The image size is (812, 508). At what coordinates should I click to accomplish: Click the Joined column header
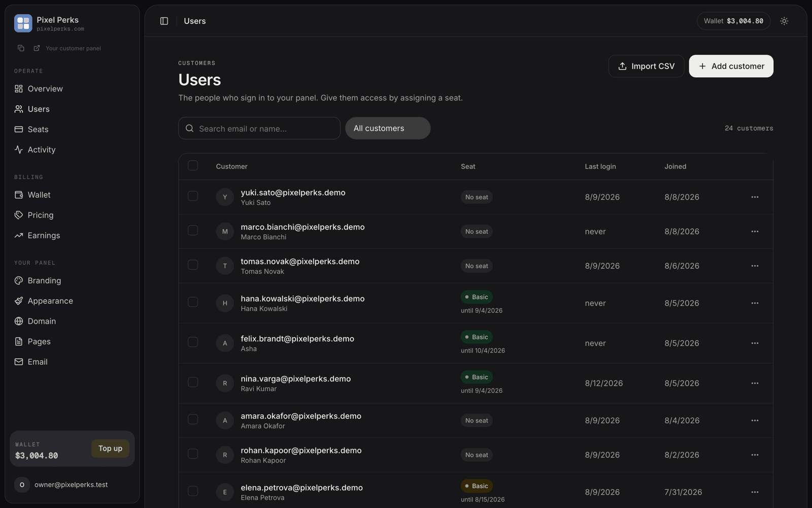(x=675, y=167)
